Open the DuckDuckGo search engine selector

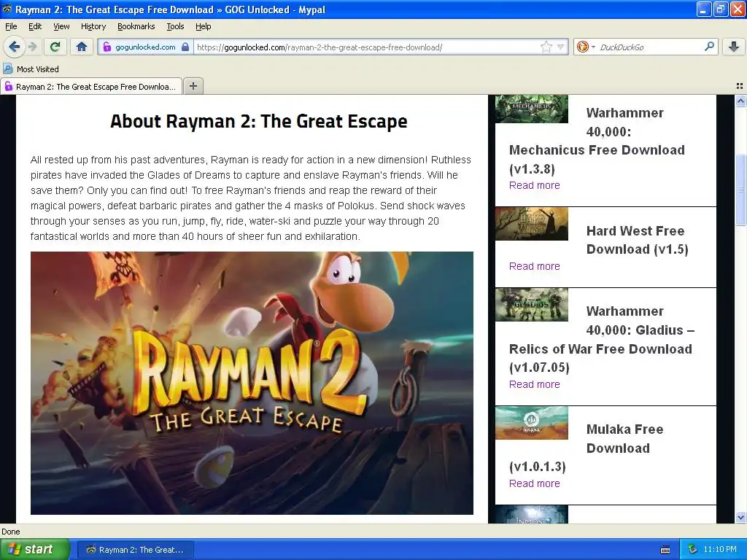pyautogui.click(x=586, y=47)
